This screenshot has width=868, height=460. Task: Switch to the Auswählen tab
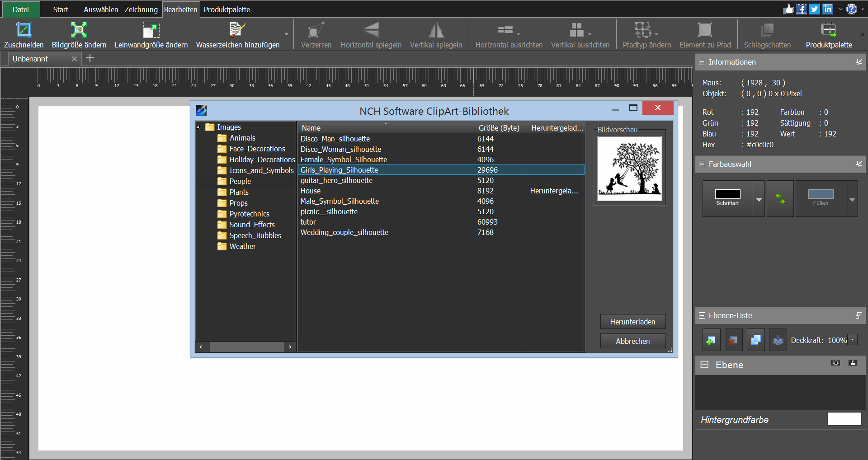click(101, 9)
